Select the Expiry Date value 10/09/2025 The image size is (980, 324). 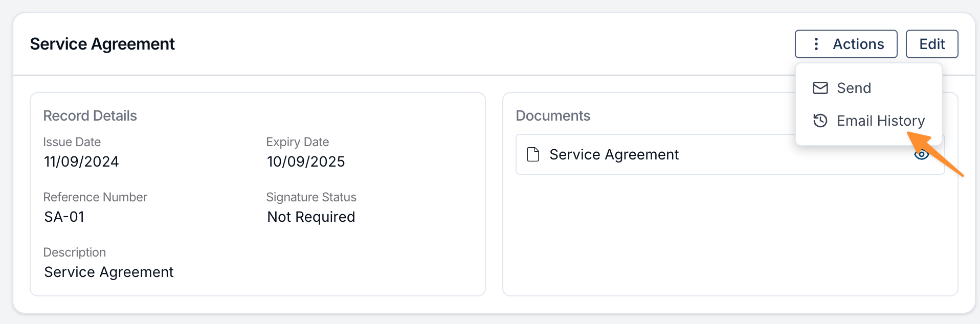306,161
